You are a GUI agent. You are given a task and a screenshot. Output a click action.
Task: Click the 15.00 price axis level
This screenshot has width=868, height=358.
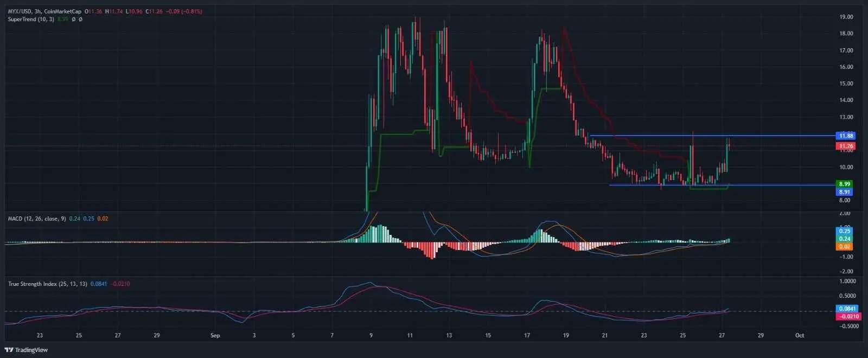846,84
